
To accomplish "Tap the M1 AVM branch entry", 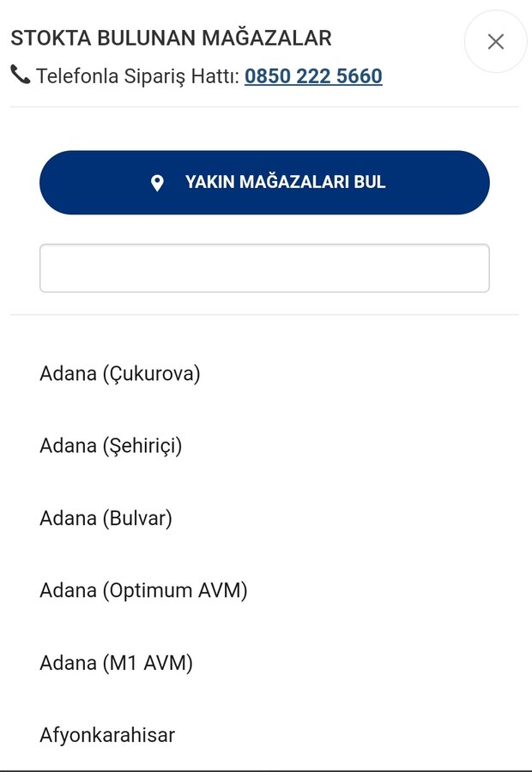I will tap(117, 663).
